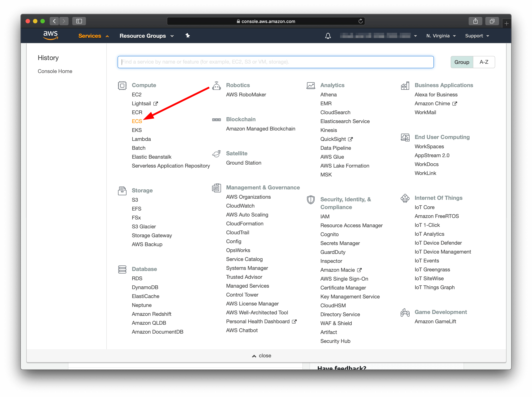This screenshot has height=397, width=532.
Task: Click the Safari share icon
Action: point(475,21)
